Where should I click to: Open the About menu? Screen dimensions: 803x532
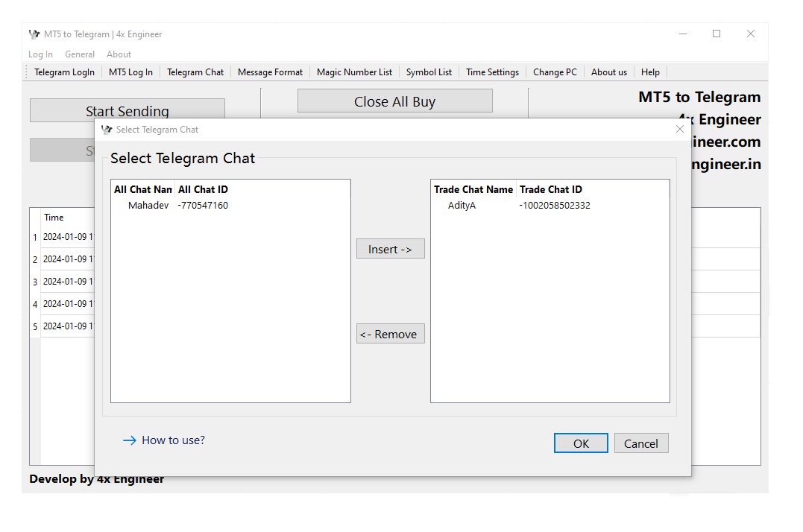[119, 54]
